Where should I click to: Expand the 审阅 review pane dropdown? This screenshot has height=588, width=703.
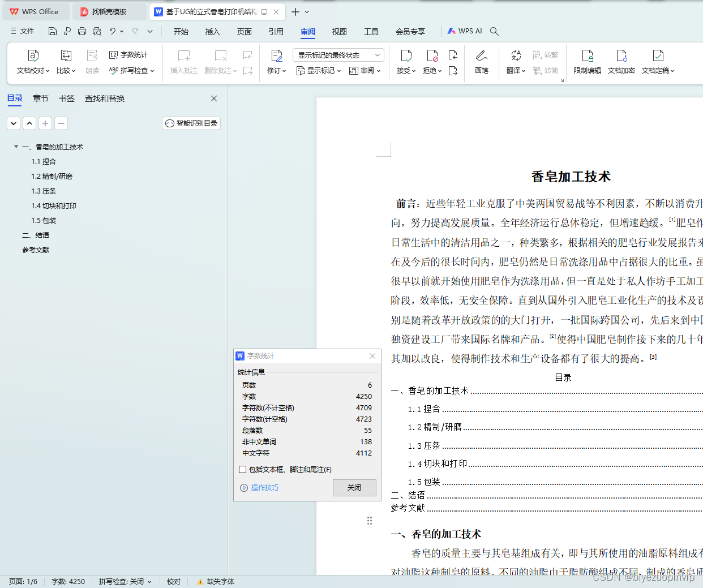click(x=365, y=71)
